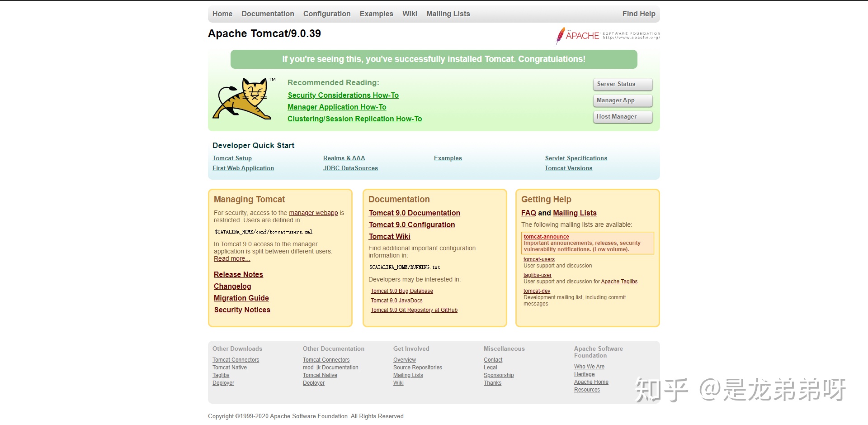Open the FAQ link in Getting Help
This screenshot has width=868, height=425.
click(x=528, y=213)
